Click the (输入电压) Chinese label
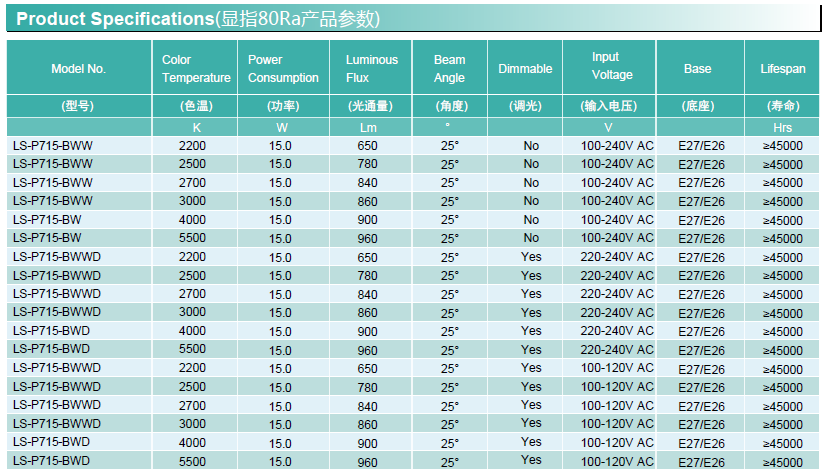This screenshot has width=827, height=475. click(x=608, y=106)
